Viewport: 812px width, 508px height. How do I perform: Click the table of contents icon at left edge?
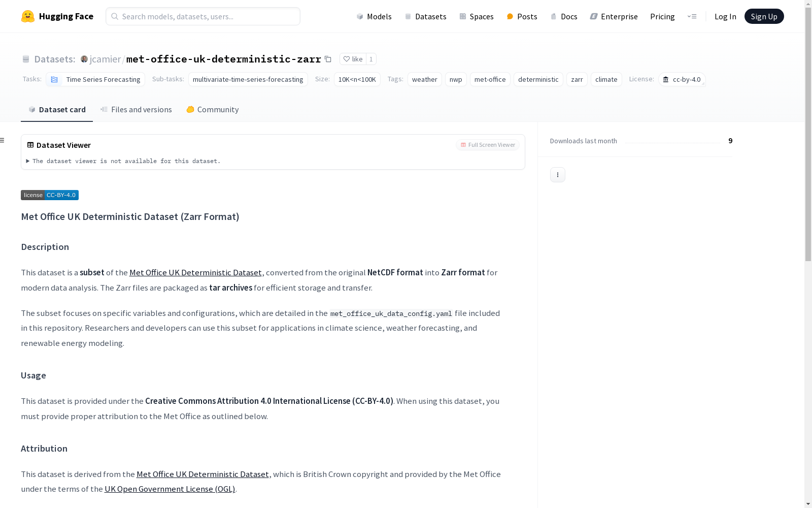pyautogui.click(x=3, y=140)
